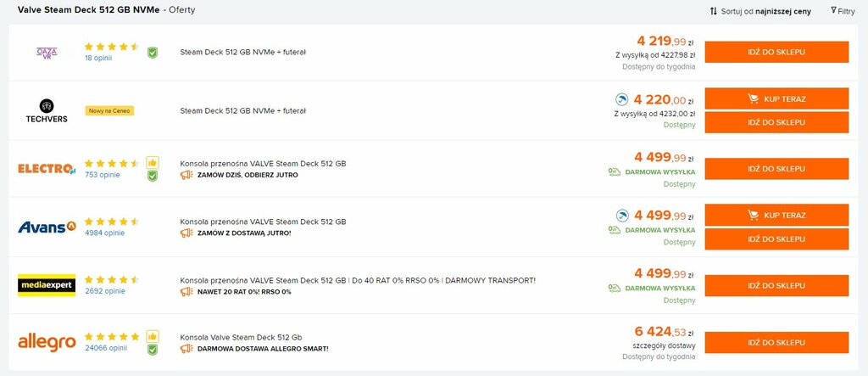This screenshot has height=376, width=868.
Task: Open the sort by lowest price dropdown
Action: tap(760, 11)
